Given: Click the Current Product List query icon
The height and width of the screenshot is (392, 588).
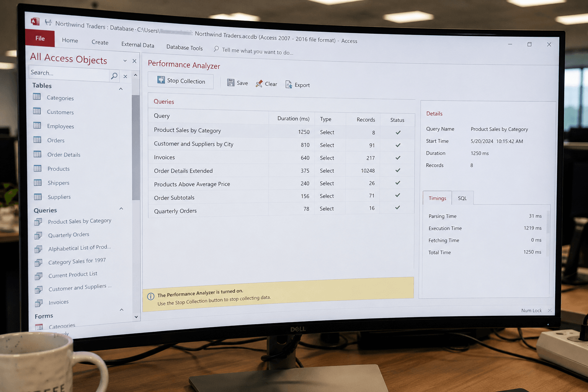Looking at the screenshot, I should (38, 276).
